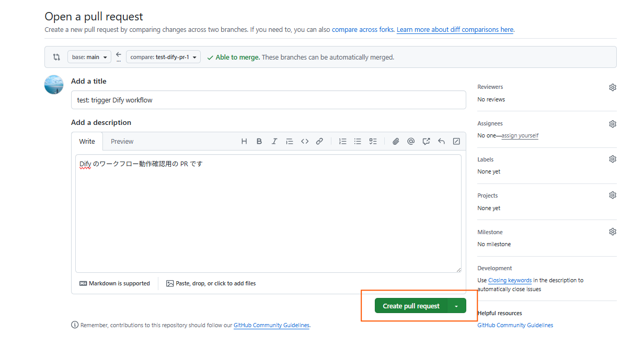The width and height of the screenshot is (644, 346).
Task: Insert a numbered list
Action: pos(343,141)
